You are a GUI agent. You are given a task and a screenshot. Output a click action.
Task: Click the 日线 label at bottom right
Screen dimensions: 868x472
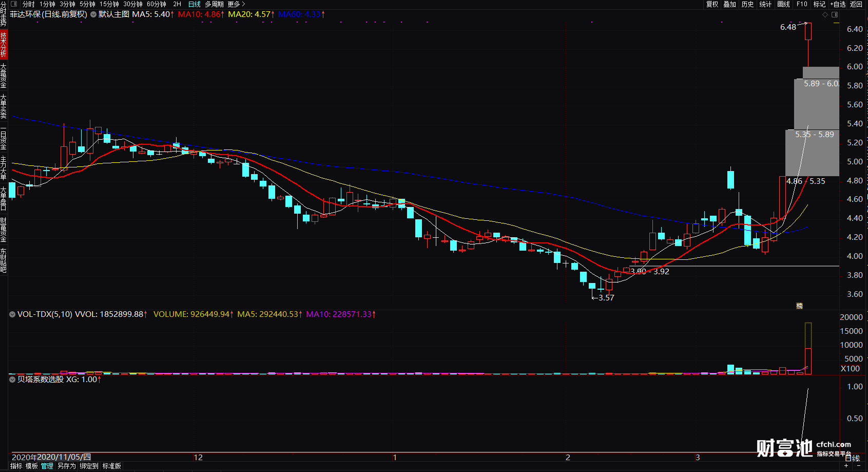coord(853,458)
